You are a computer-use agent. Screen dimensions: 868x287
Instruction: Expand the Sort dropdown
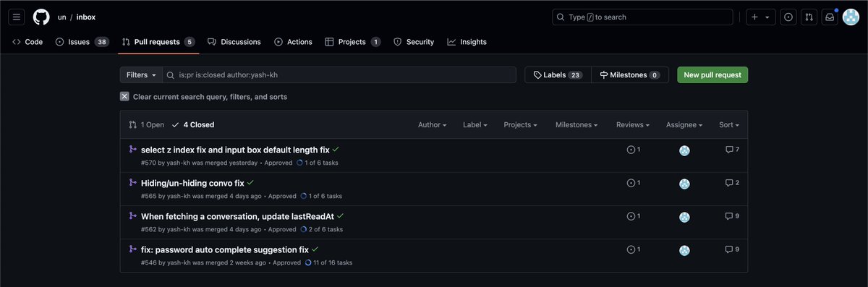click(729, 124)
